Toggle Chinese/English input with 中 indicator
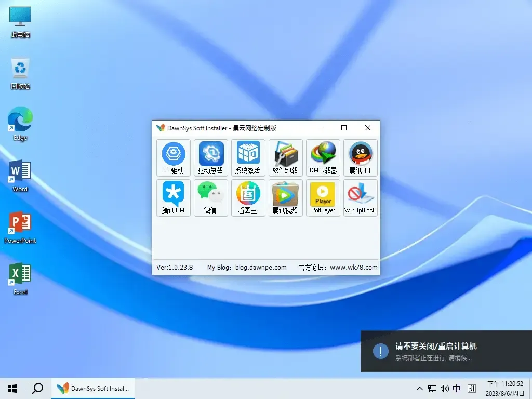The width and height of the screenshot is (532, 399). 456,388
